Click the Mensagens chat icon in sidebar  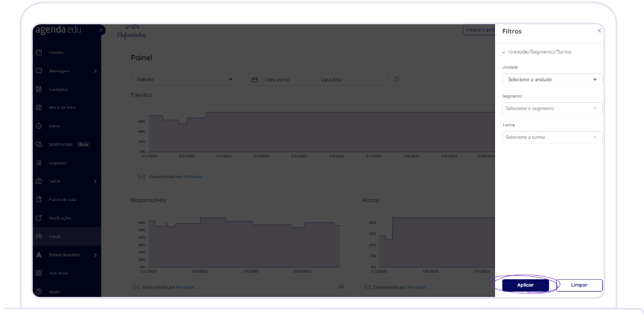39,71
